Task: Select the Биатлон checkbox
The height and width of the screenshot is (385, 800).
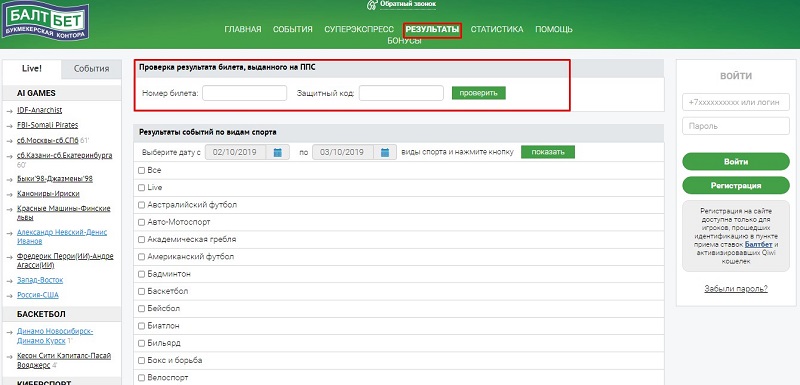Action: (142, 326)
